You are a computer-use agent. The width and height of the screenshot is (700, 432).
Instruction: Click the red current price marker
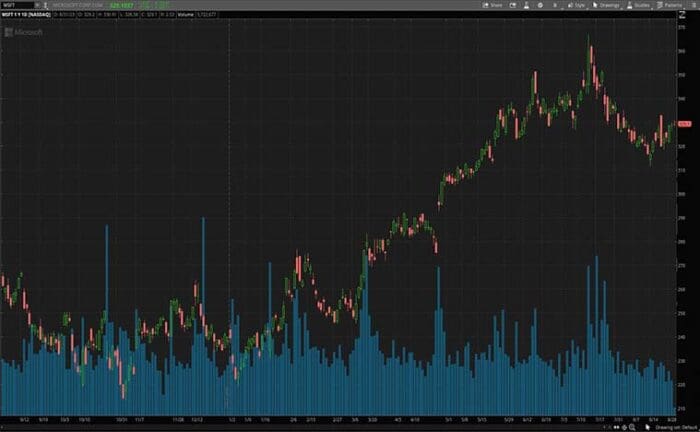[x=684, y=124]
